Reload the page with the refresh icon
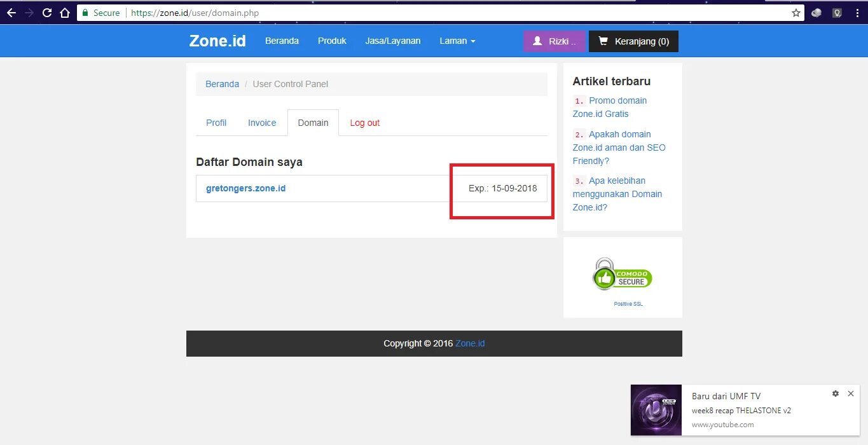 [x=46, y=13]
